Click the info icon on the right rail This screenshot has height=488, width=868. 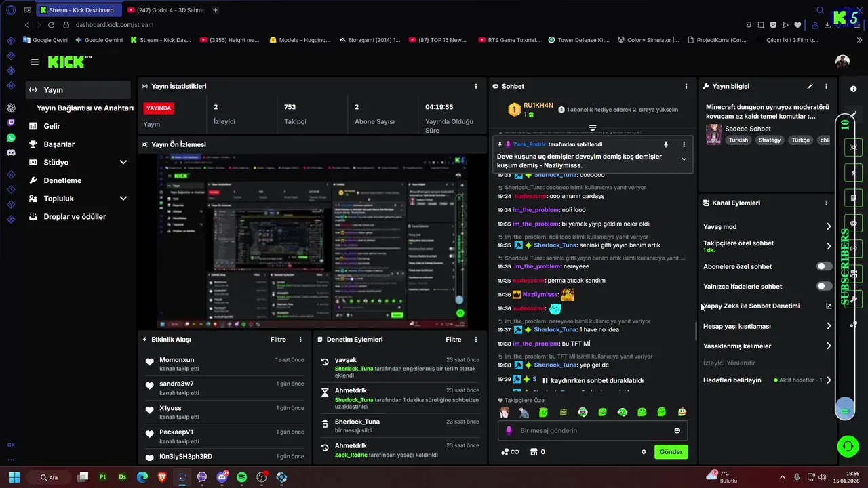[x=853, y=89]
